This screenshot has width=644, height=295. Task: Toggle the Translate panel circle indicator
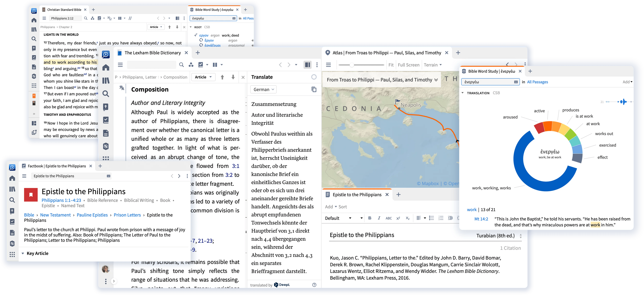point(314,77)
